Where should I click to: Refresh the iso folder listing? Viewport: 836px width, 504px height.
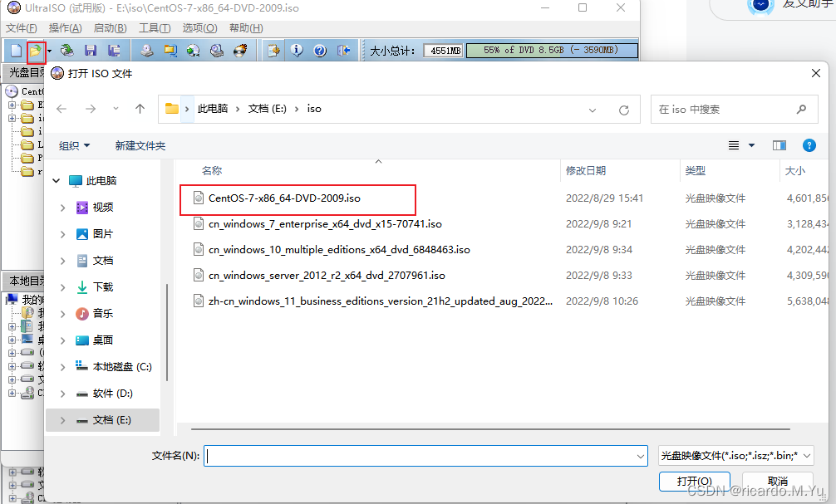coord(624,110)
